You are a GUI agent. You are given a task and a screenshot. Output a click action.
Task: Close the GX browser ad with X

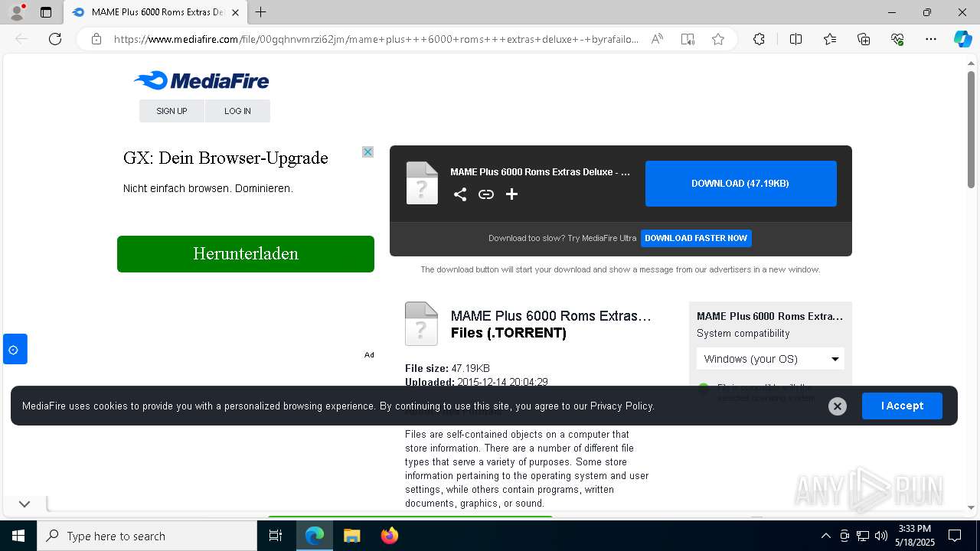(367, 152)
